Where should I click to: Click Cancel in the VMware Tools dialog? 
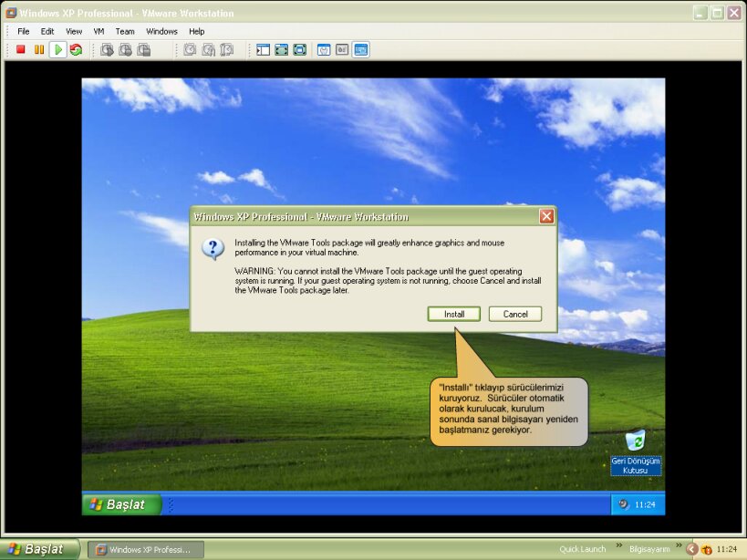[515, 314]
